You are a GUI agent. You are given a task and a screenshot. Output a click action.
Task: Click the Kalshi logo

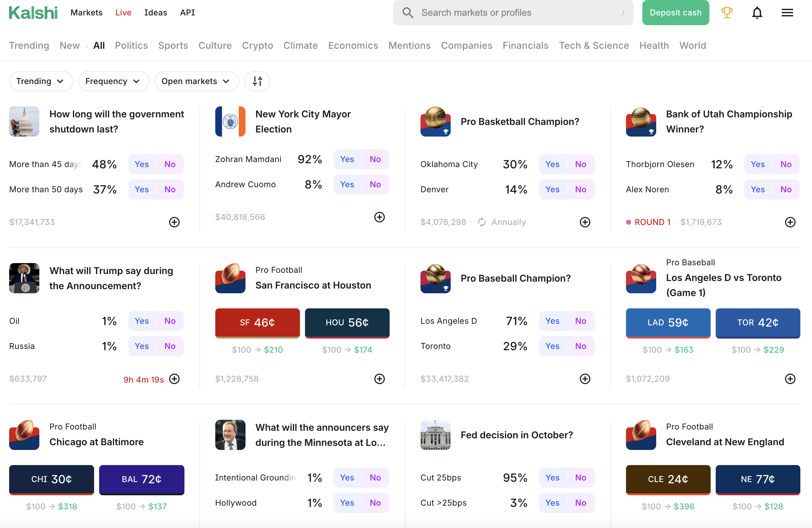pos(33,13)
